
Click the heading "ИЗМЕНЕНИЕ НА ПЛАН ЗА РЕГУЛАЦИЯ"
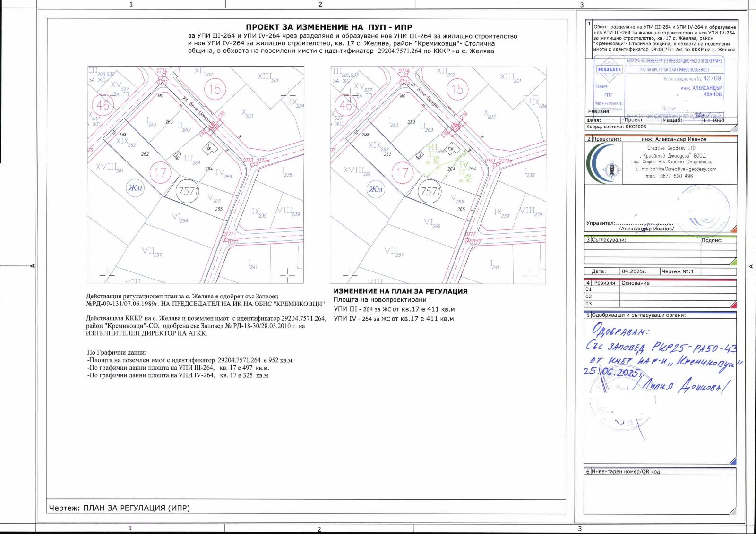(x=401, y=291)
